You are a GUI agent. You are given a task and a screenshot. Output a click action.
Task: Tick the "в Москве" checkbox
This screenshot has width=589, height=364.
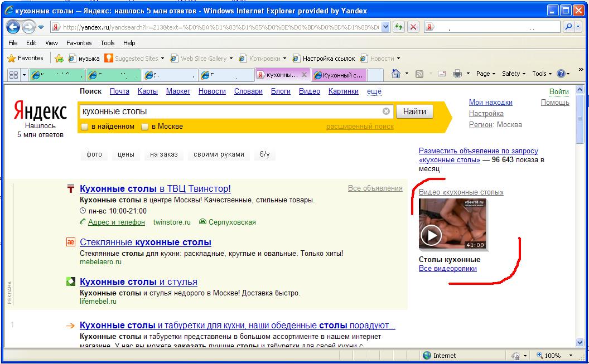pos(144,127)
